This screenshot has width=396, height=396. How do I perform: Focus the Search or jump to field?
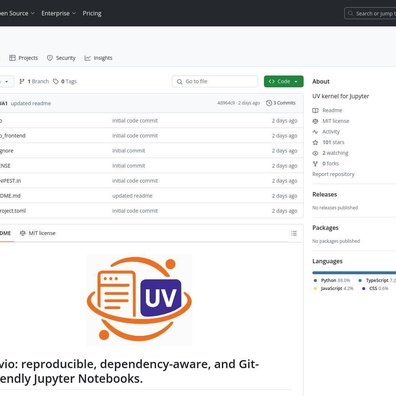370,13
